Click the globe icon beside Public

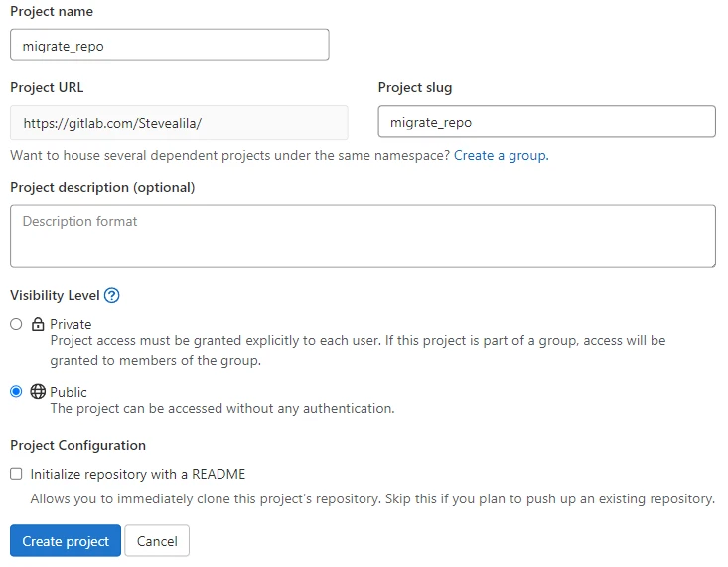coord(38,391)
